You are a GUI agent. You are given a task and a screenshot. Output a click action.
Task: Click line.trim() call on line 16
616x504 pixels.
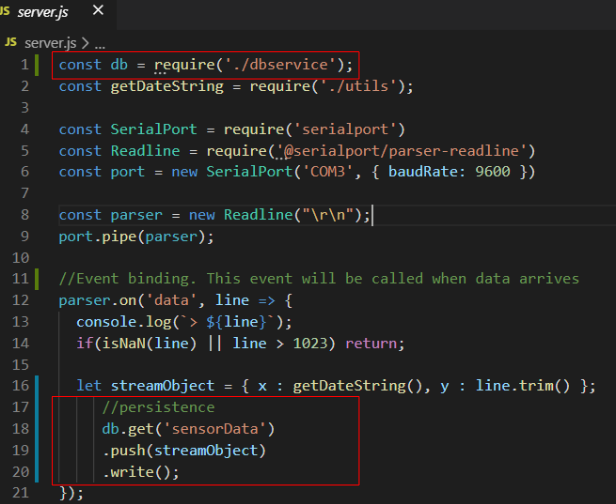tap(522, 386)
